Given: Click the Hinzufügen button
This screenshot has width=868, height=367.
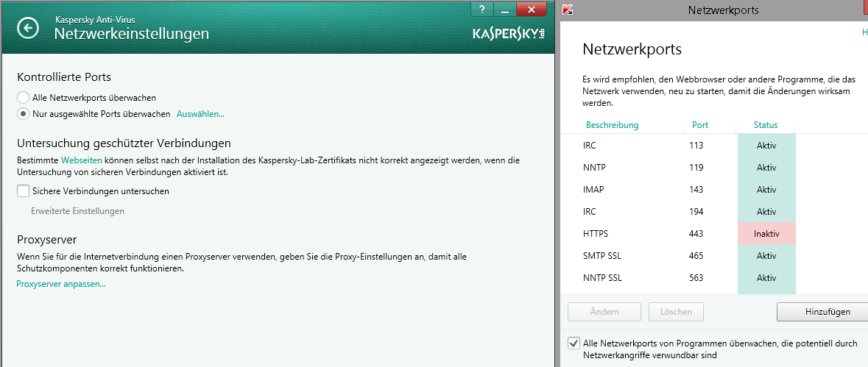Looking at the screenshot, I should 822,312.
